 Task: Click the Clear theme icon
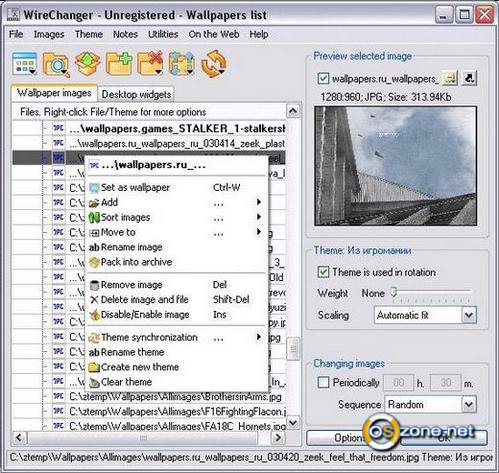[94, 382]
